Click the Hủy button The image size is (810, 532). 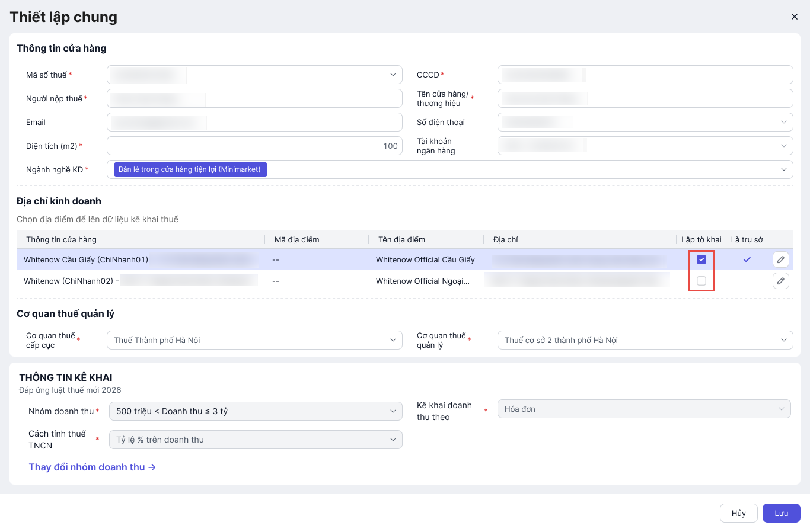tap(738, 513)
